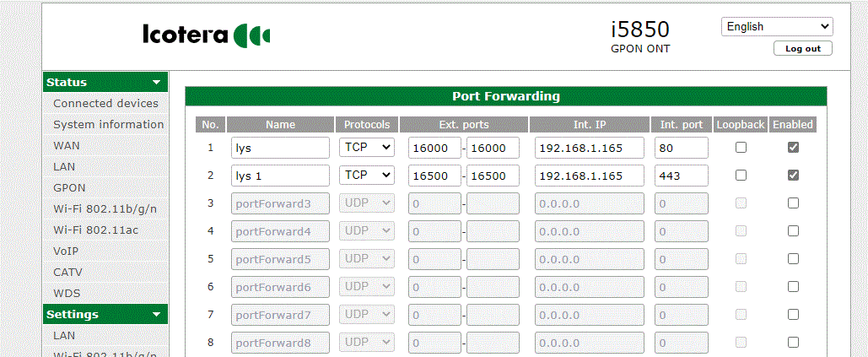Collapse the Status menu section arrow
The image size is (868, 357).
click(x=156, y=83)
